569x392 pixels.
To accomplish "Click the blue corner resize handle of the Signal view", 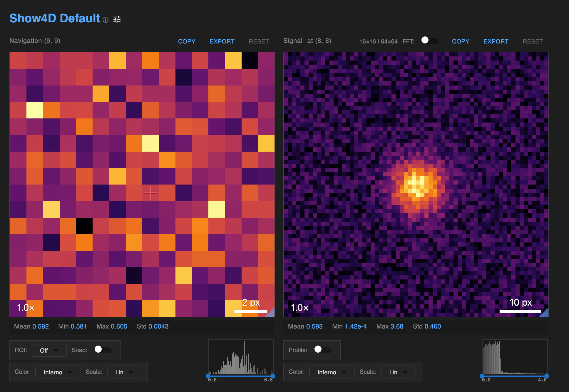I will click(546, 314).
